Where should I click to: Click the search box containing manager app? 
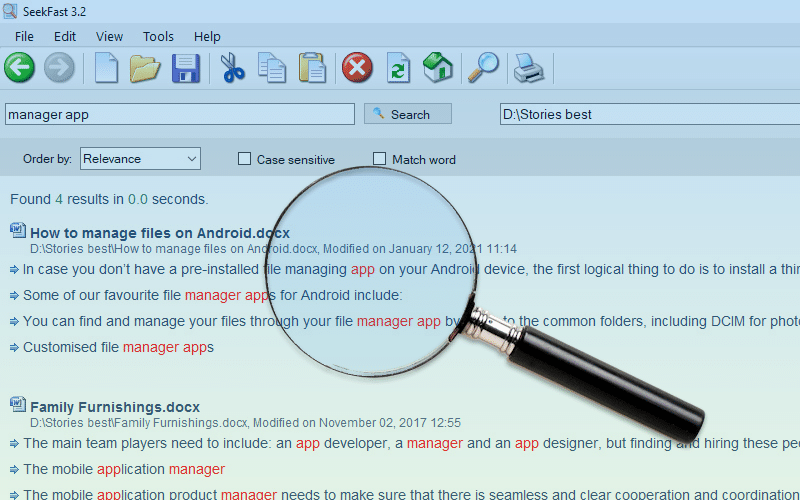click(180, 114)
